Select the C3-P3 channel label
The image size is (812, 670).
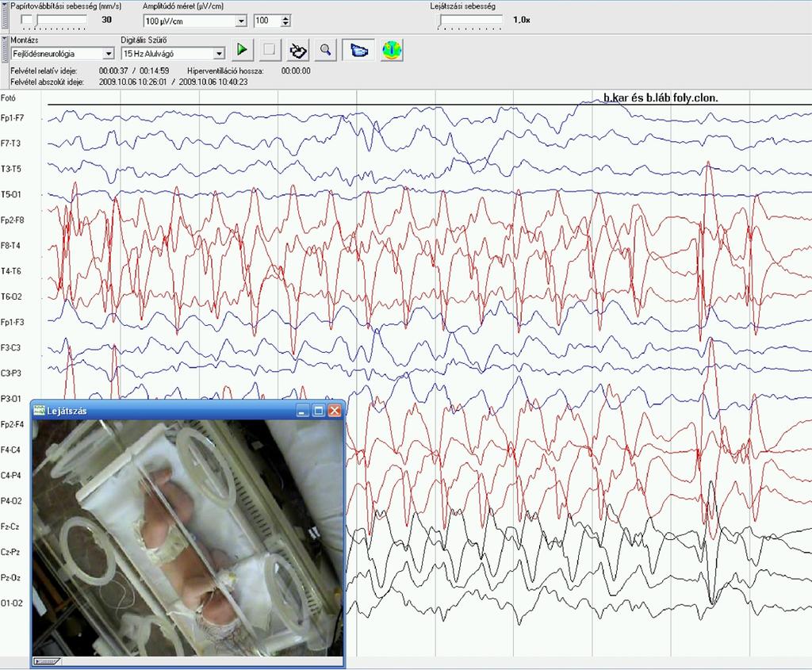coord(11,373)
